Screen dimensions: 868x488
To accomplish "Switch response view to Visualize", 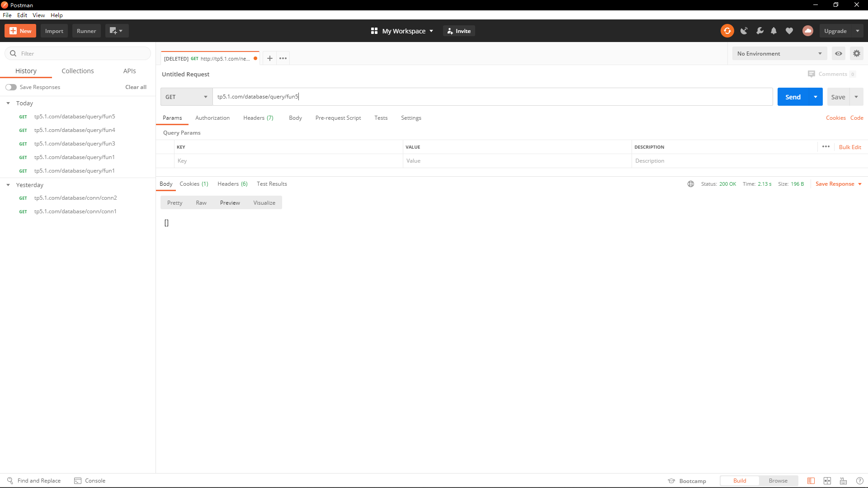I will pyautogui.click(x=264, y=203).
